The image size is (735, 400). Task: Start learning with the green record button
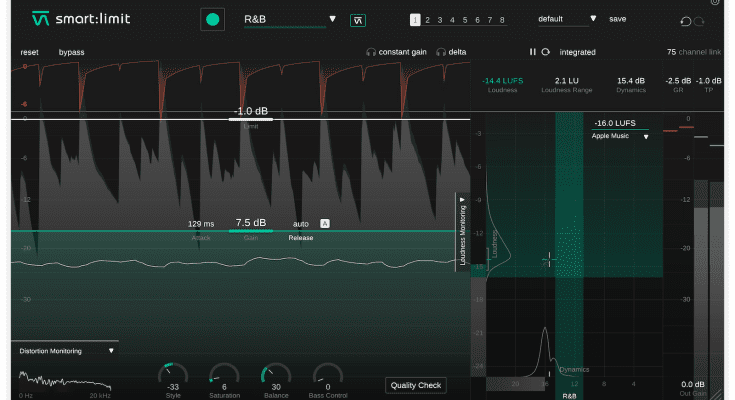pos(211,19)
